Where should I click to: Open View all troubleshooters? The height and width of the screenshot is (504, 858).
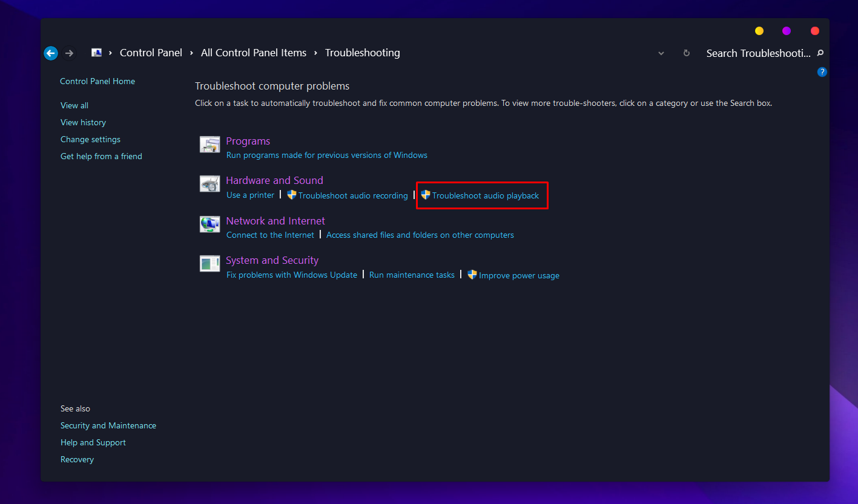(74, 105)
